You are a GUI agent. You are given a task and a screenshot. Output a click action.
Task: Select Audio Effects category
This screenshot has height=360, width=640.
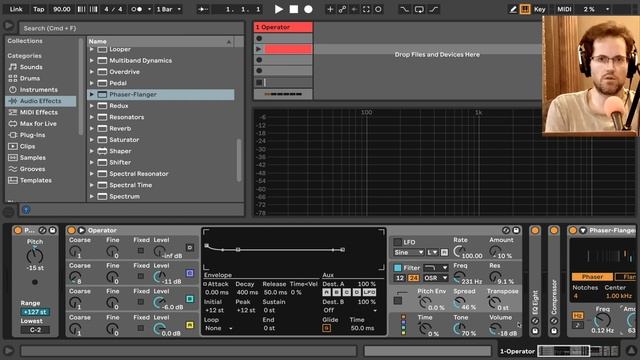point(40,101)
